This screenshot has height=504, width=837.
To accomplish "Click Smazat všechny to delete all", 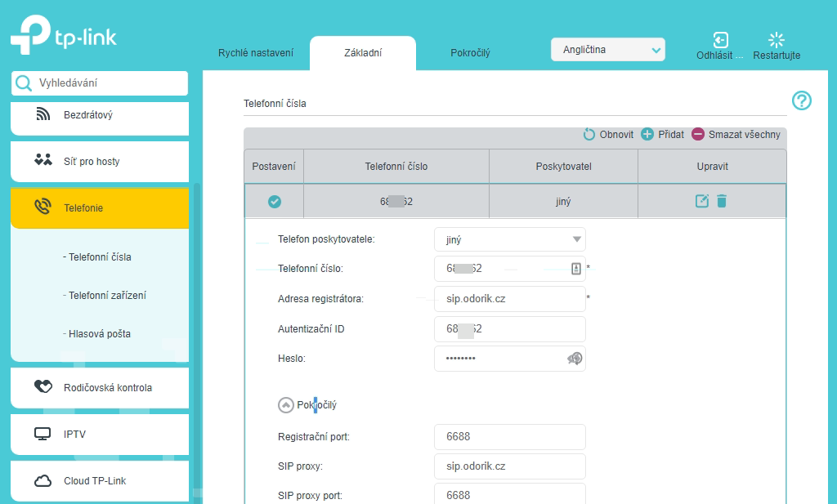I will 736,135.
